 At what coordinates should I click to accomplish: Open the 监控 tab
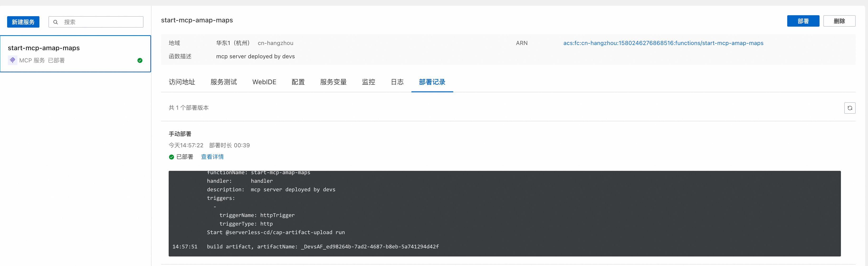[x=368, y=82]
